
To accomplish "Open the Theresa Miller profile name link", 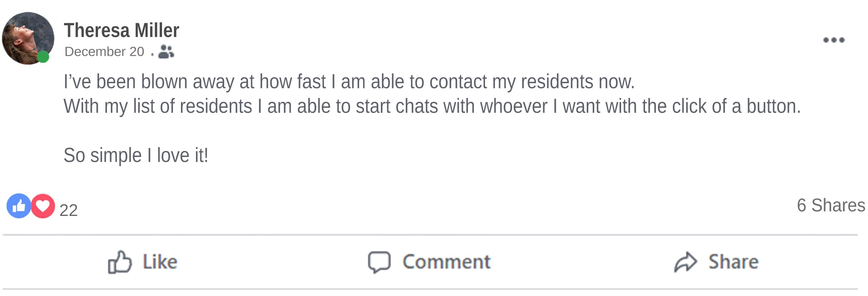I will 121,31.
